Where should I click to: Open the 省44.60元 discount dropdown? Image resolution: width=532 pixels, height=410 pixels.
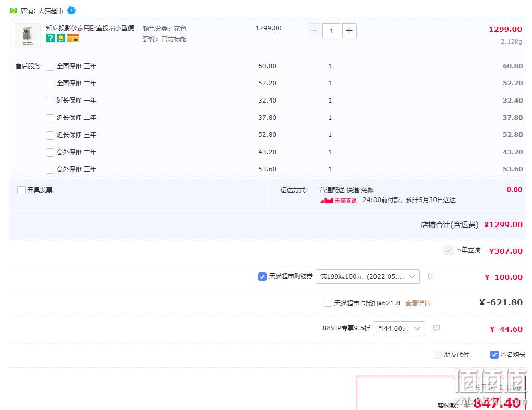398,328
